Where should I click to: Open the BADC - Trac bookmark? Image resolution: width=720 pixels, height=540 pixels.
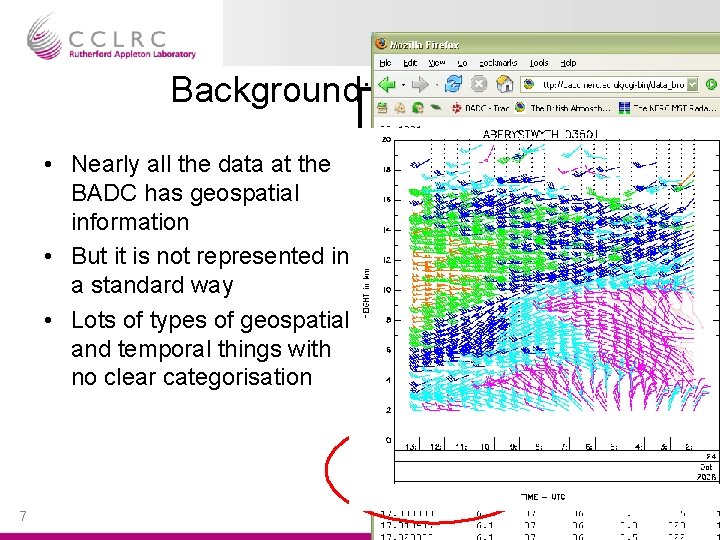pyautogui.click(x=480, y=108)
